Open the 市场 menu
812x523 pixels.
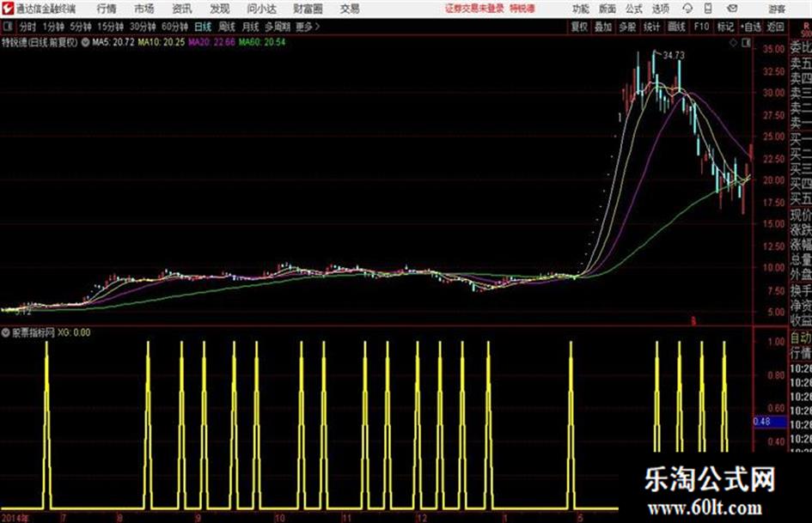(x=144, y=9)
